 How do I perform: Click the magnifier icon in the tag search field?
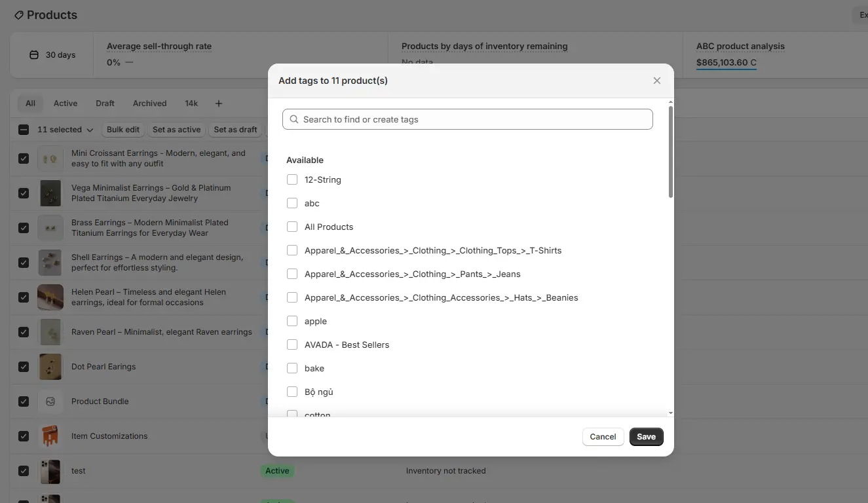[293, 119]
